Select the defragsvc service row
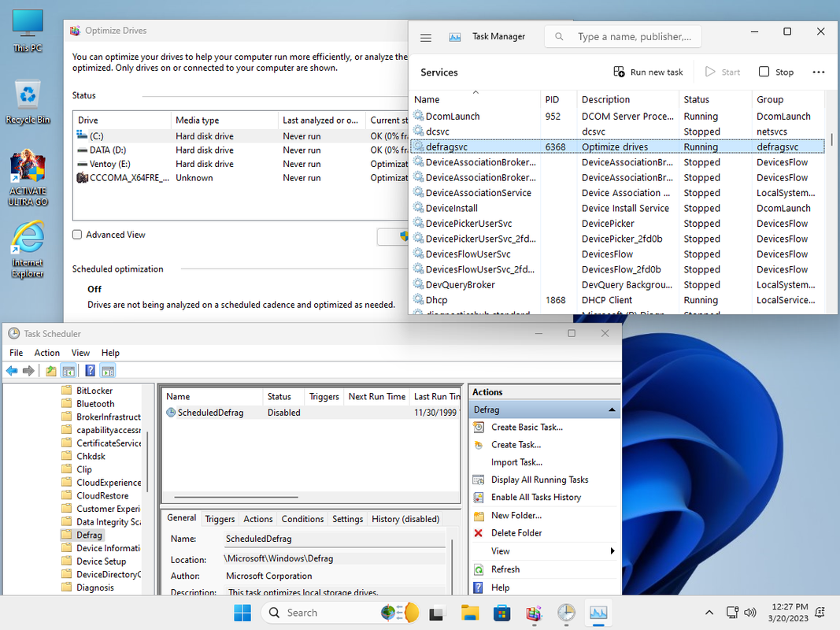 (x=618, y=146)
